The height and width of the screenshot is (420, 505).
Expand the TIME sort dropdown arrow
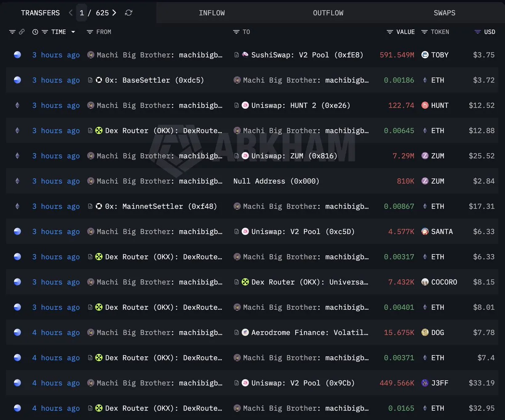tap(73, 32)
